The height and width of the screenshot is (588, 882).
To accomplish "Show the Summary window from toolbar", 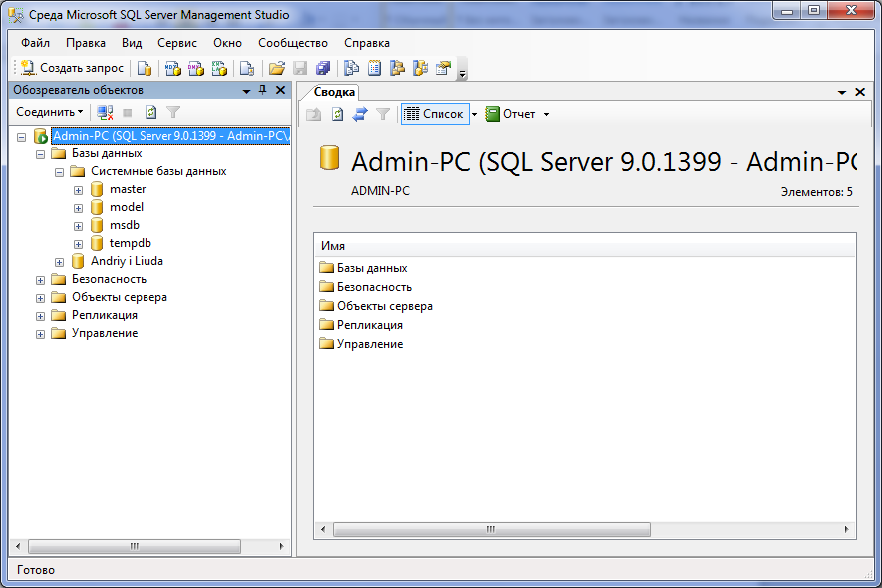I will [374, 68].
